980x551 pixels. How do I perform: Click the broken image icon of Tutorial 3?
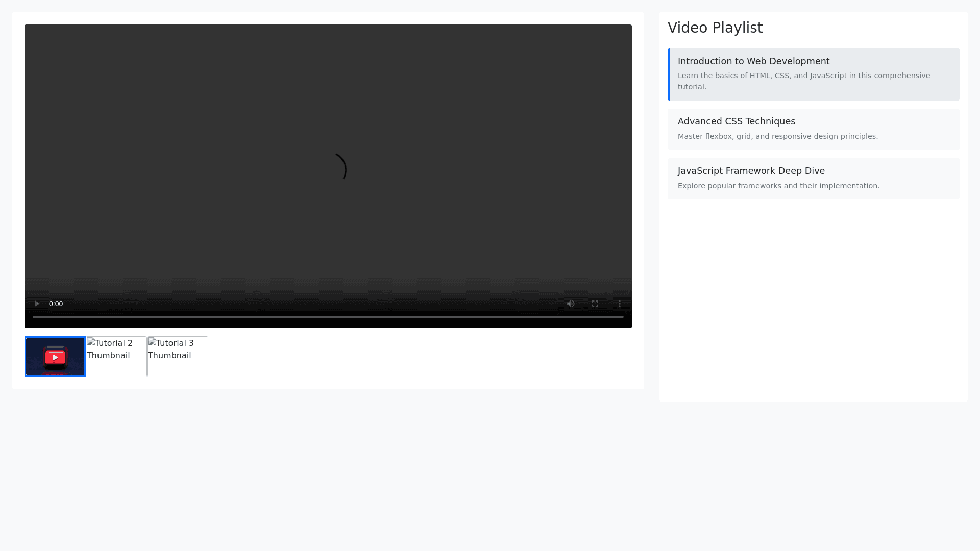coord(152,342)
